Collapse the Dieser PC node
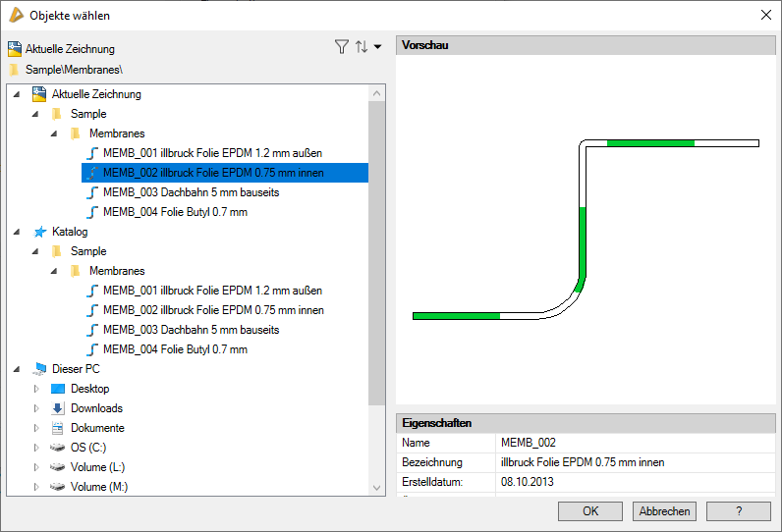The height and width of the screenshot is (532, 782). [x=17, y=369]
